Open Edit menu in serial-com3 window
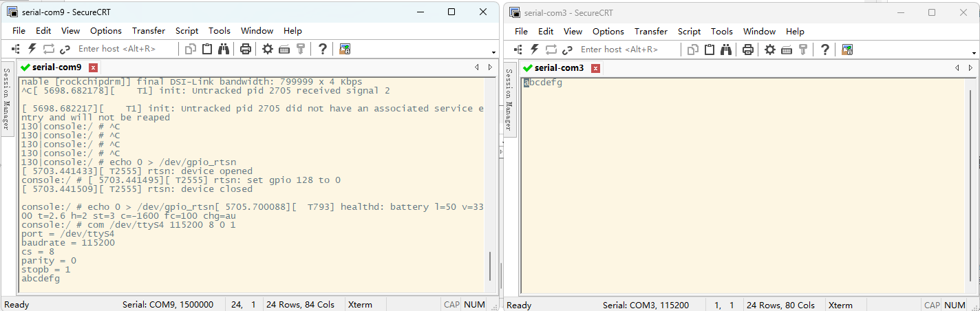The height and width of the screenshot is (311, 980). (546, 31)
